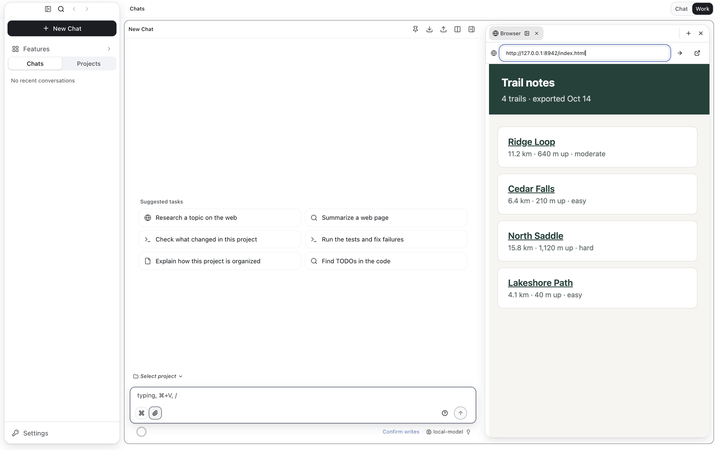The width and height of the screenshot is (720, 450).
Task: Close the Browser tab
Action: click(536, 33)
